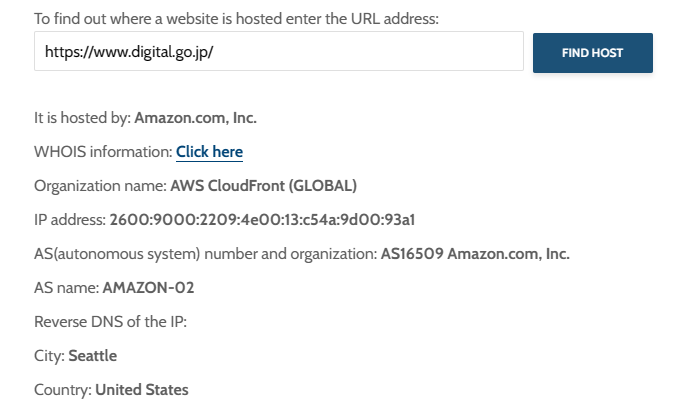
Task: Click the 'Organization name:' label
Action: click(100, 186)
